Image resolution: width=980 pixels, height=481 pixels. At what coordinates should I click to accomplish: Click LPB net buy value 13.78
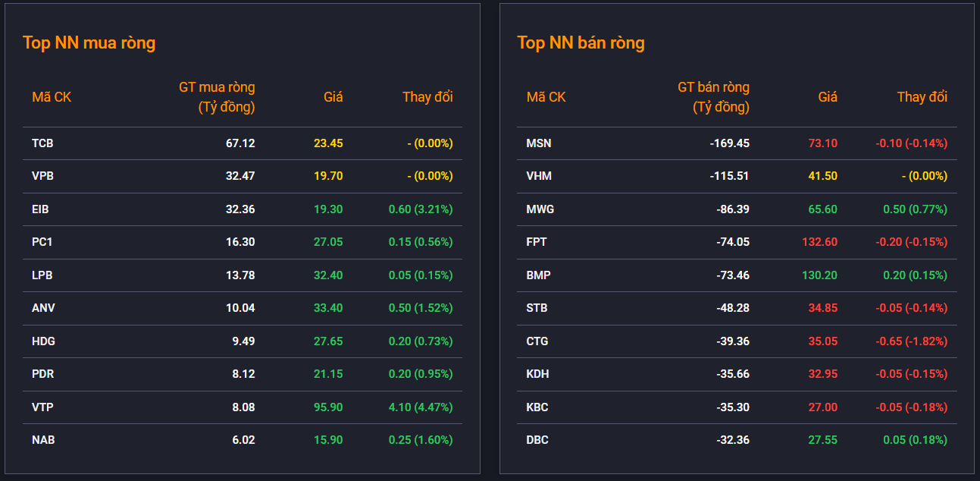point(240,275)
